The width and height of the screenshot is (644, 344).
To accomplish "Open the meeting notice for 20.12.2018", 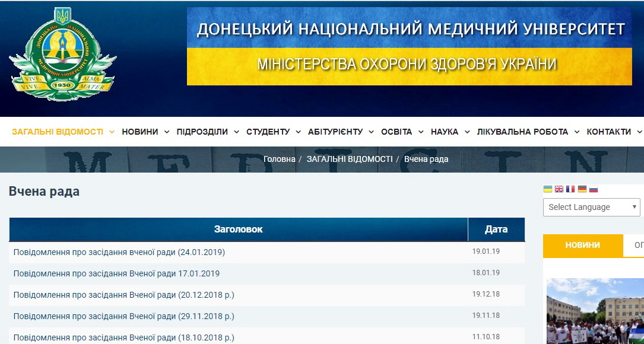I will click(x=123, y=295).
